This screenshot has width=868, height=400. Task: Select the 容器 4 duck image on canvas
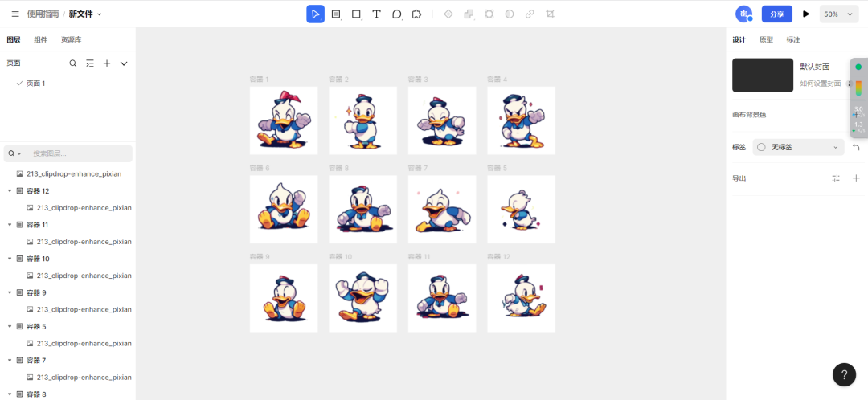[521, 120]
